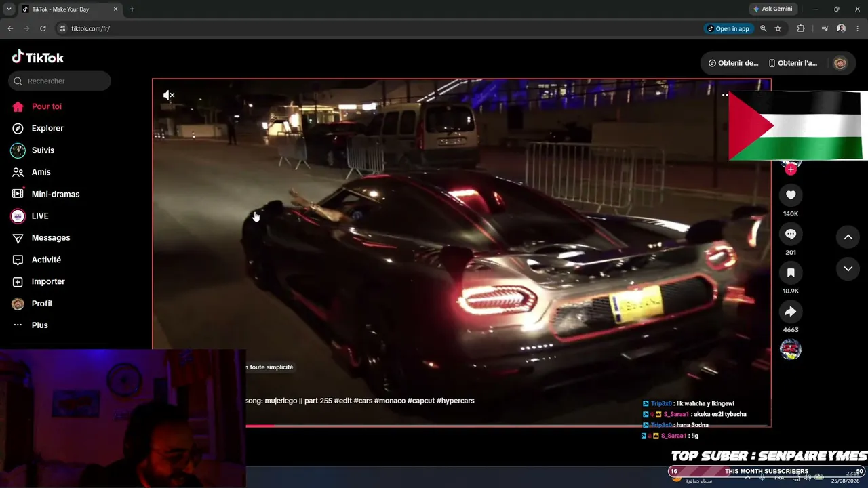The height and width of the screenshot is (488, 868).
Task: Follow the creator with the plus button
Action: [791, 169]
